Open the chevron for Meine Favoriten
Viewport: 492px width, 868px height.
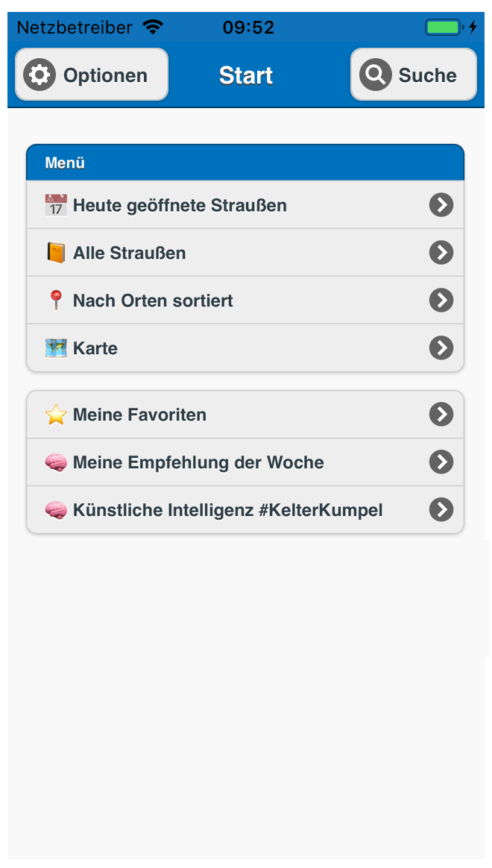[441, 415]
